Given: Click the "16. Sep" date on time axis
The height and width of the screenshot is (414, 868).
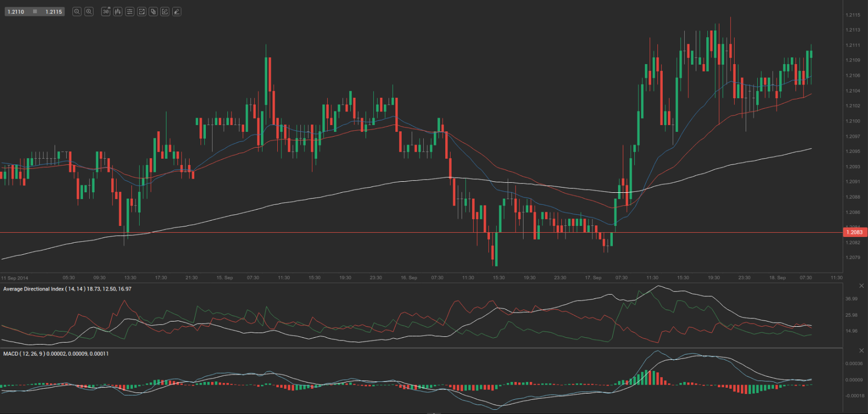Looking at the screenshot, I should tap(409, 277).
